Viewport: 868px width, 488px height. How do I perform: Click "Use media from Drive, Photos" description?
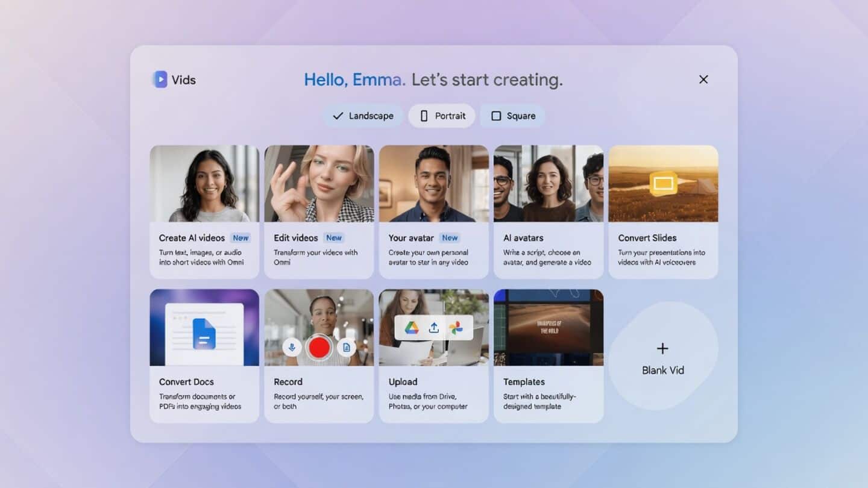(428, 401)
